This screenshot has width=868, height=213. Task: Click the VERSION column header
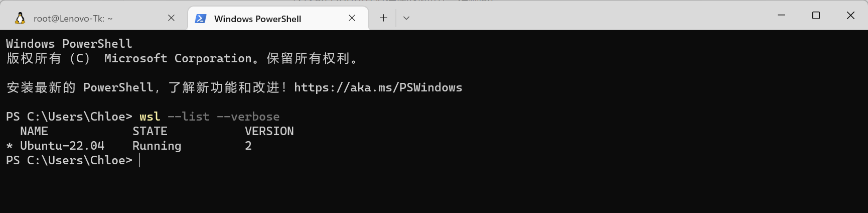tap(269, 131)
